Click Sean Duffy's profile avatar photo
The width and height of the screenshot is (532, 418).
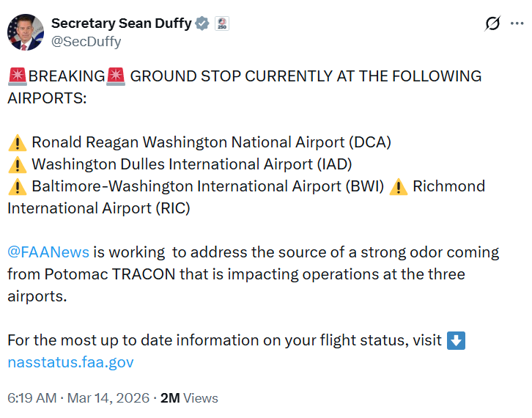tap(26, 32)
